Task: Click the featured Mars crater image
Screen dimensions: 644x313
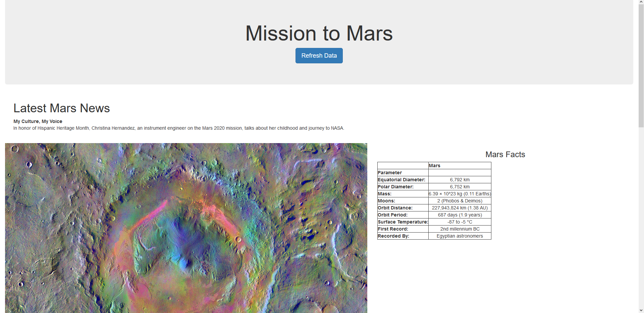Action: (x=186, y=228)
